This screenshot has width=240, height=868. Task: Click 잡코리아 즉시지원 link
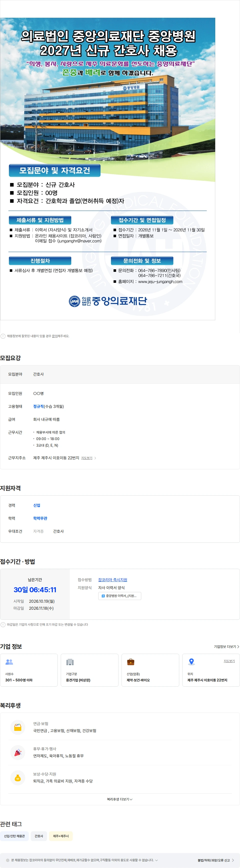[112, 579]
